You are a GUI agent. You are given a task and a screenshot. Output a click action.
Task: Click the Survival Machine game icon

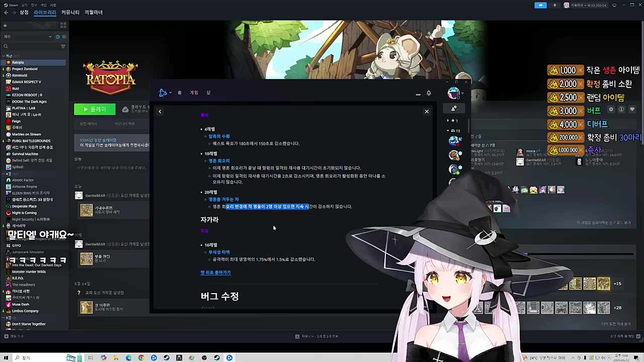coord(9,154)
